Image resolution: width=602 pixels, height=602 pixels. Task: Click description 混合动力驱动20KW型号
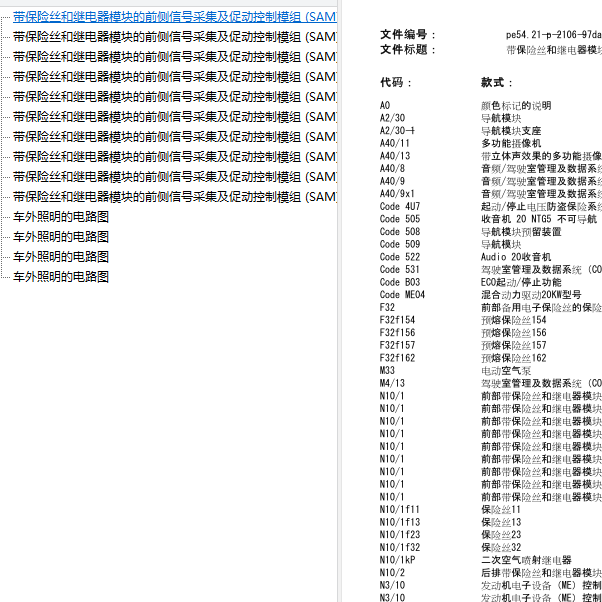pyautogui.click(x=531, y=295)
